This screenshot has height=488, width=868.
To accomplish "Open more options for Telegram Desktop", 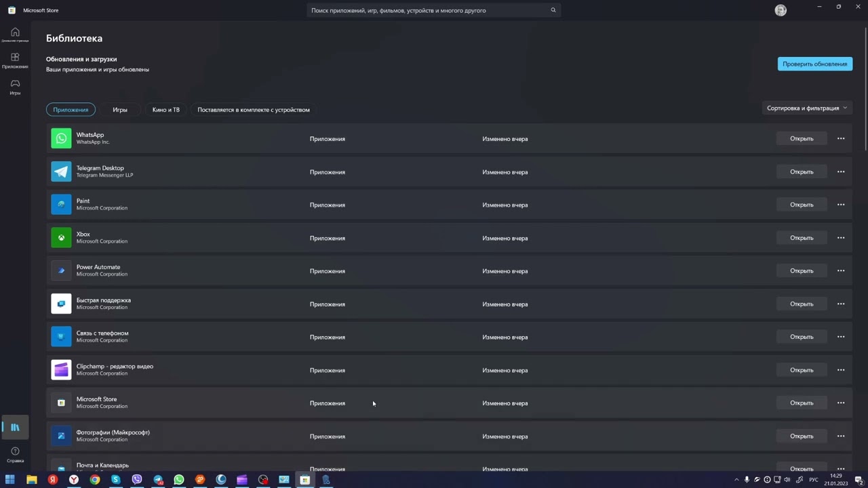I will coord(841,171).
